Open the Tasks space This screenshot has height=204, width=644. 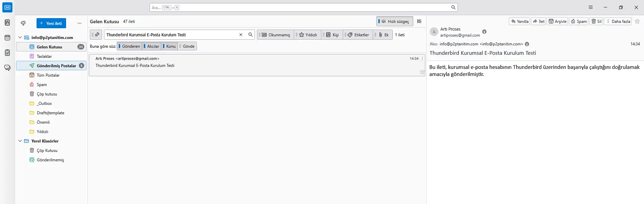(x=7, y=52)
